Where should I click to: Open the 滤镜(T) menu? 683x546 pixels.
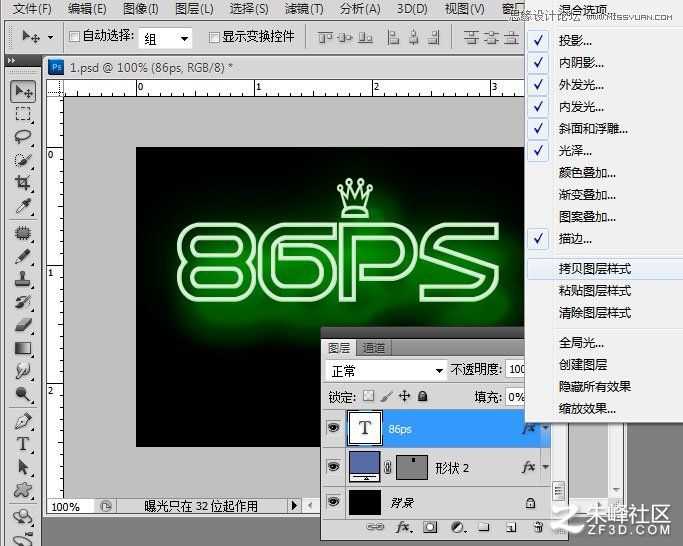(304, 8)
